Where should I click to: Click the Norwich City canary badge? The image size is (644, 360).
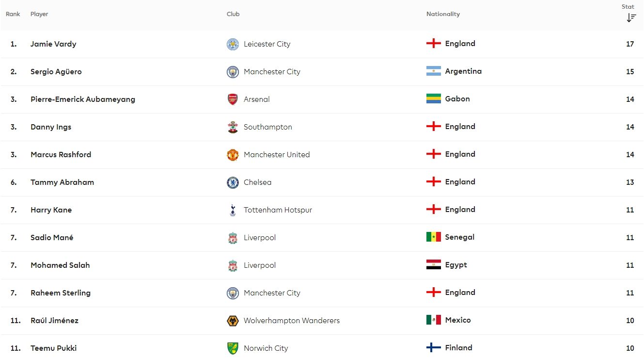pos(233,348)
